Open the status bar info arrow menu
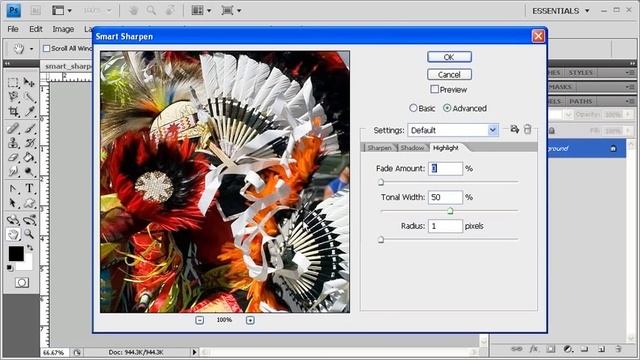The width and height of the screenshot is (640, 360). (194, 352)
